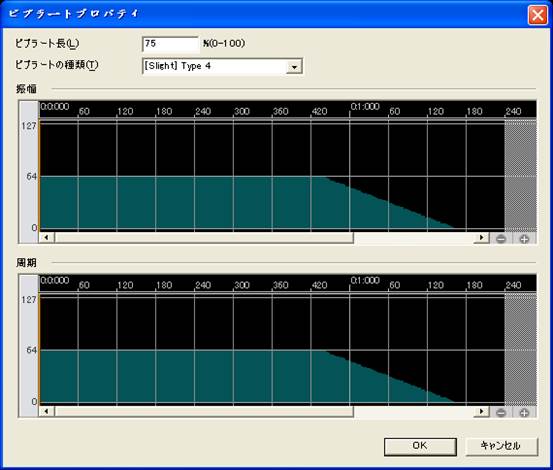Click the 周期 section heading
The height and width of the screenshot is (470, 553).
26,263
